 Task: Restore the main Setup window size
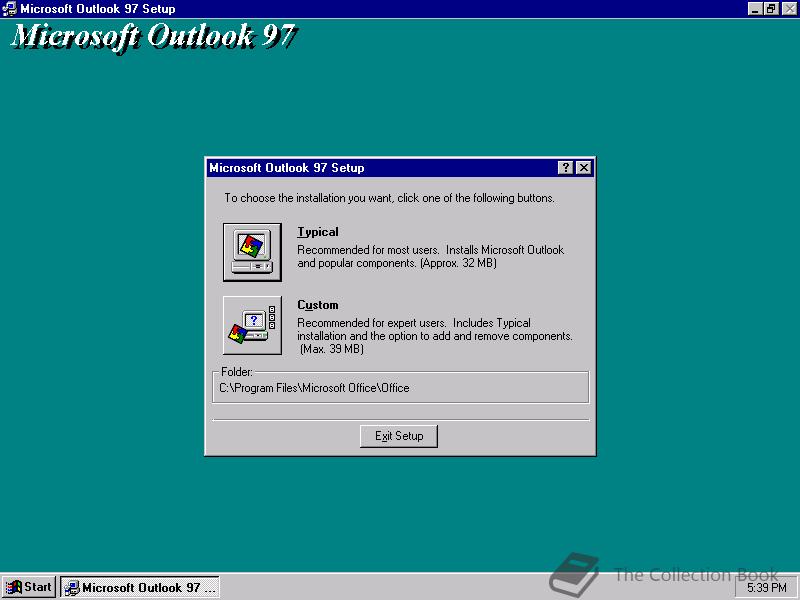click(x=771, y=9)
